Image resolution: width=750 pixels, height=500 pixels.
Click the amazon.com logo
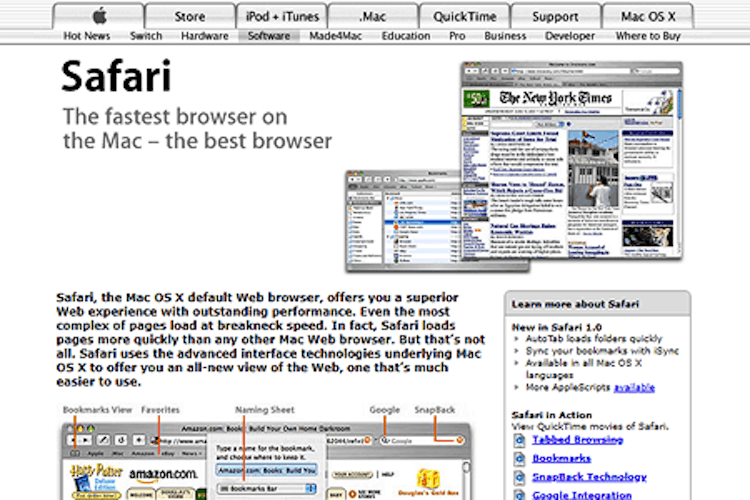click(x=163, y=475)
